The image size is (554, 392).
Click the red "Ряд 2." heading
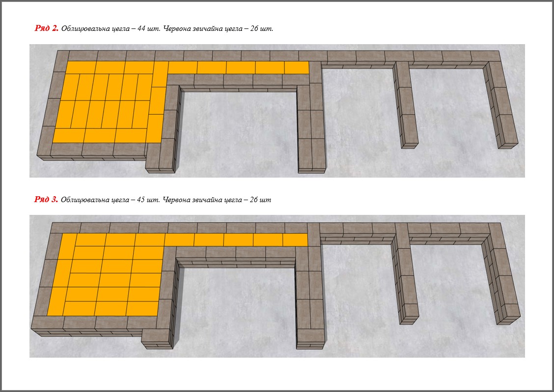(47, 28)
